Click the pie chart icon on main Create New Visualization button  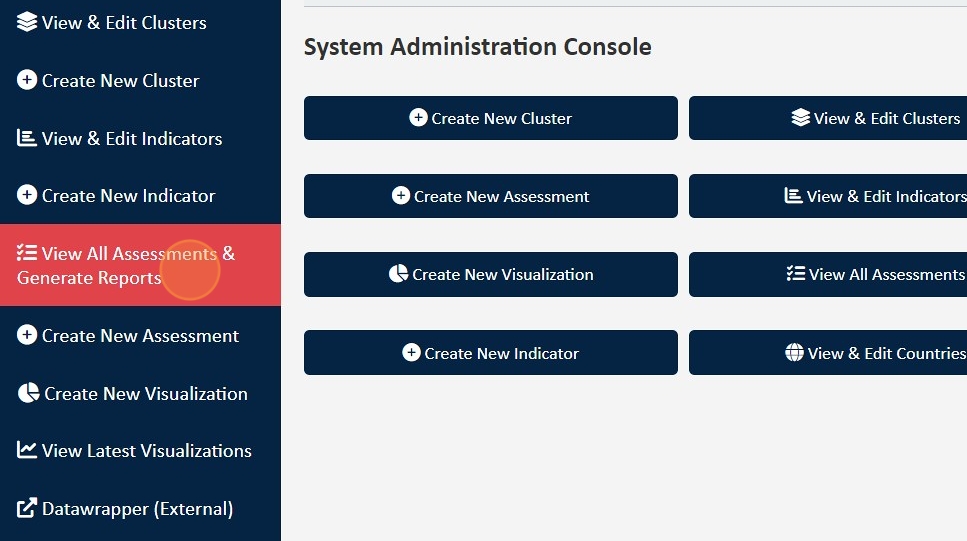click(x=398, y=274)
